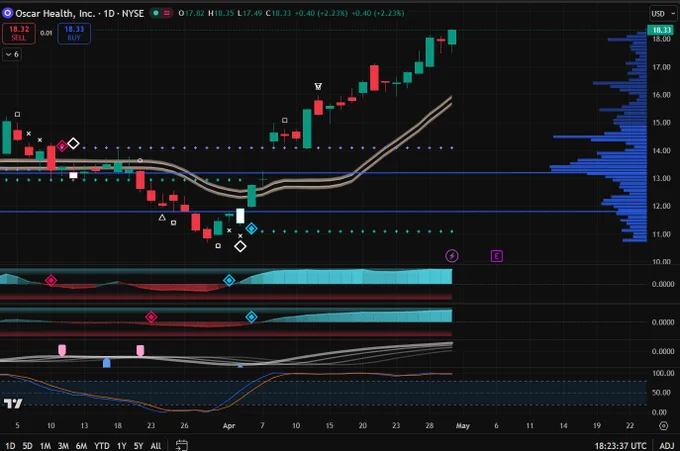Click the 17.00 price axis label

(661, 67)
